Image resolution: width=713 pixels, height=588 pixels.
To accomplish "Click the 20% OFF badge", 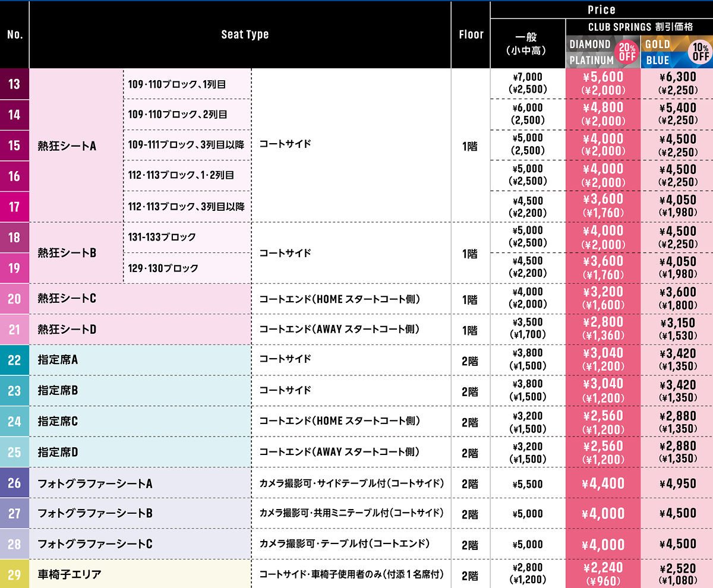I will pyautogui.click(x=627, y=52).
